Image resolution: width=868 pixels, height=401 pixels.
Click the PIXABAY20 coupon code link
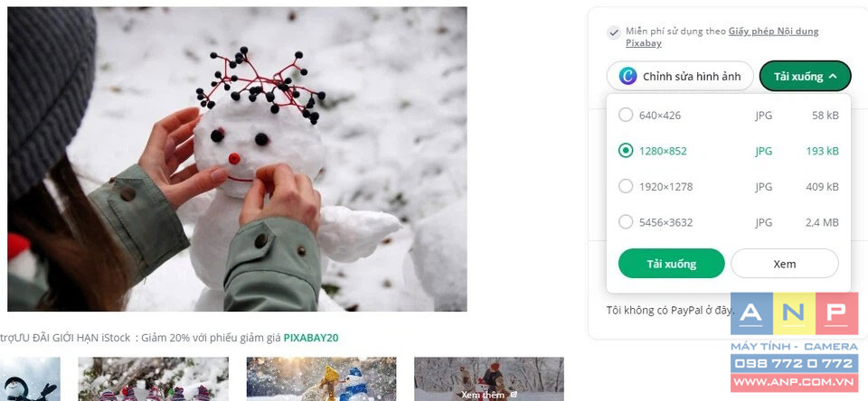(311, 338)
